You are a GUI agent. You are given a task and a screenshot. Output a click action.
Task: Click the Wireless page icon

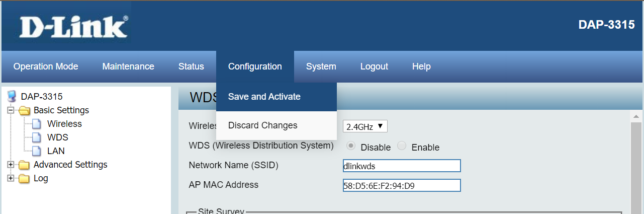point(36,124)
